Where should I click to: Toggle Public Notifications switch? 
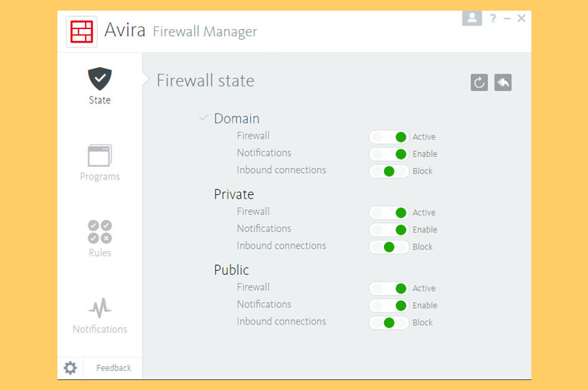(389, 306)
